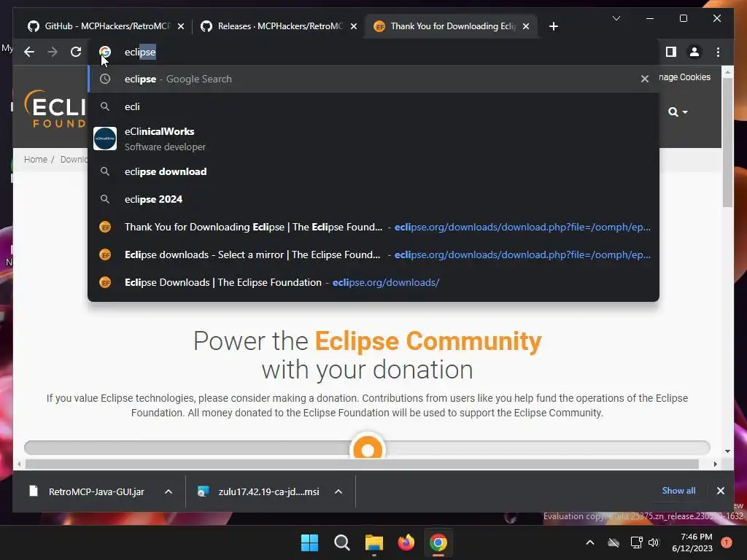Close the Releases MCPHackers tab
Viewport: 747px width, 560px height.
(354, 26)
